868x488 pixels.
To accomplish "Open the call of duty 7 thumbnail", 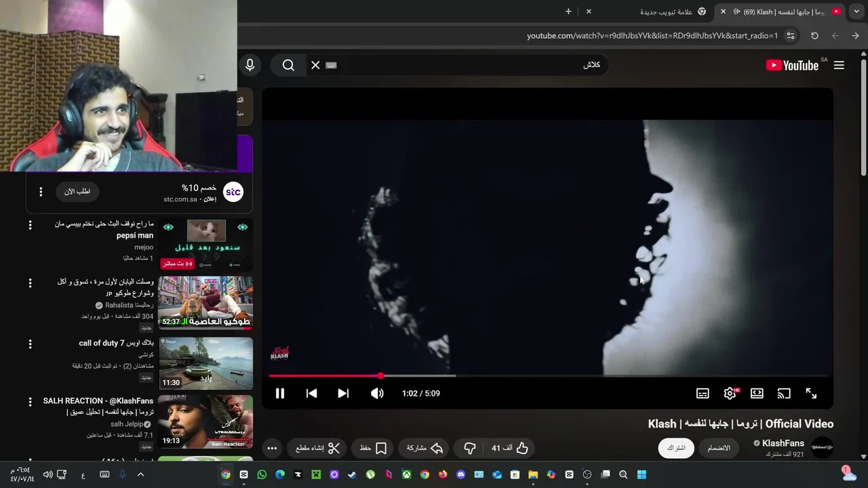I will click(205, 363).
